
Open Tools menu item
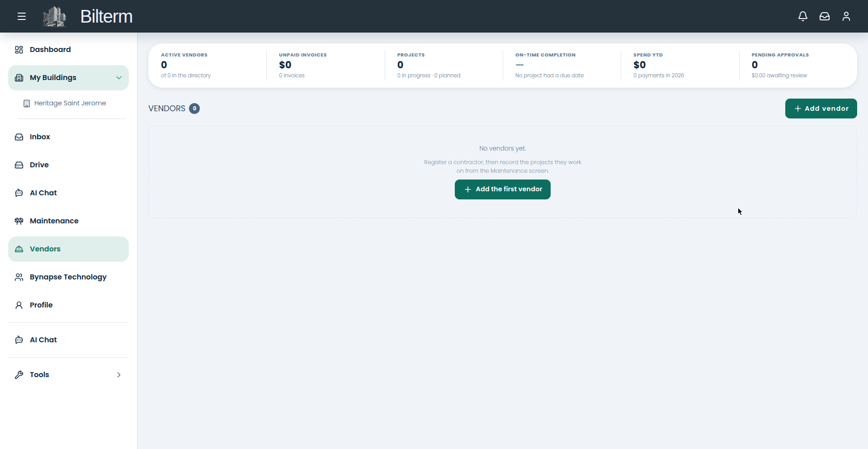pyautogui.click(x=68, y=375)
